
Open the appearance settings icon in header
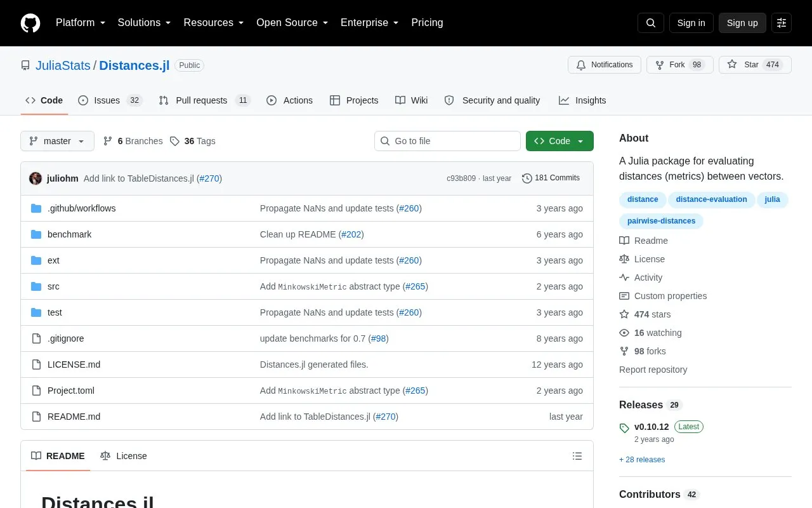(x=782, y=23)
